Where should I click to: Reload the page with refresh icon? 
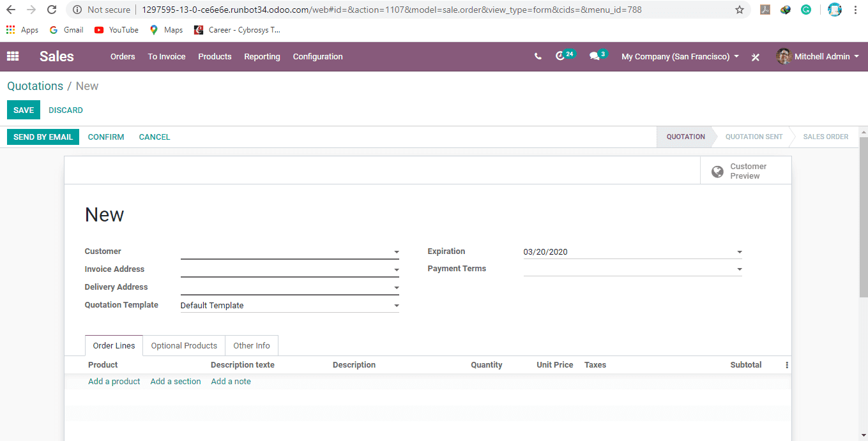52,10
